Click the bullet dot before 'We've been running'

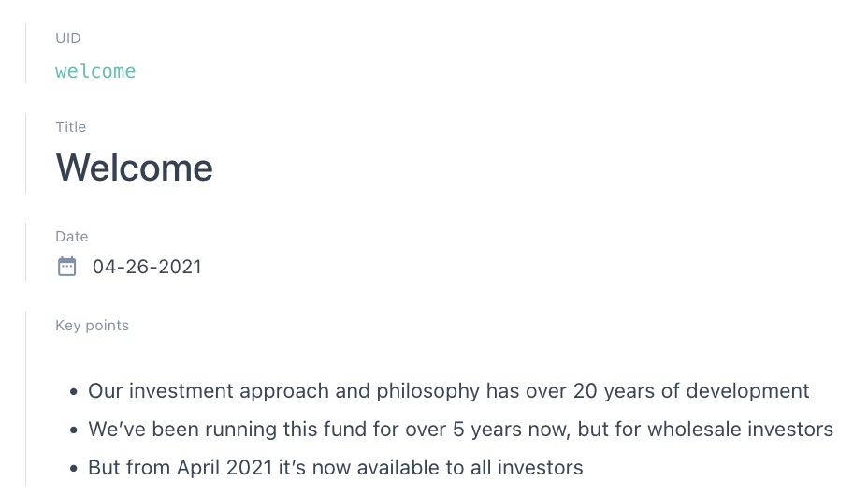74,430
